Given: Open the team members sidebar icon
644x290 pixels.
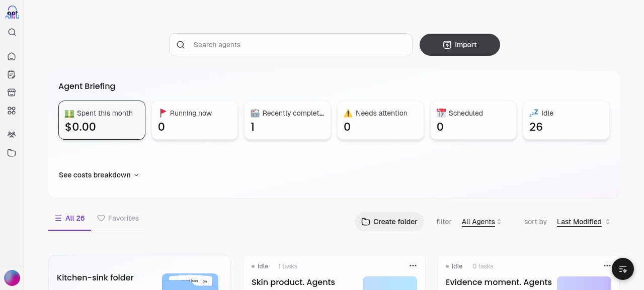Looking at the screenshot, I should 12,135.
